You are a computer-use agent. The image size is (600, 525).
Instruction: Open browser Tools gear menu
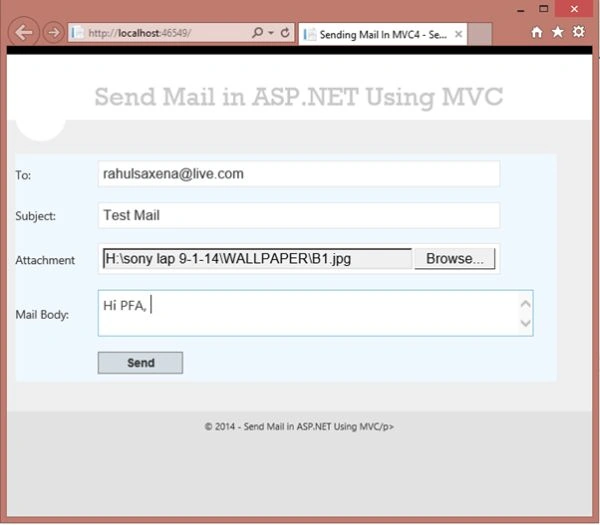click(x=578, y=32)
